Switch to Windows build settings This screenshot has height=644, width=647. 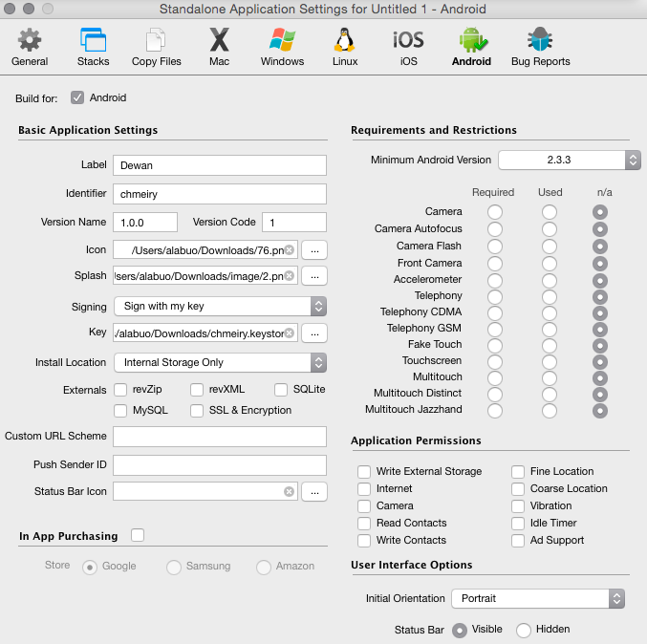point(282,47)
